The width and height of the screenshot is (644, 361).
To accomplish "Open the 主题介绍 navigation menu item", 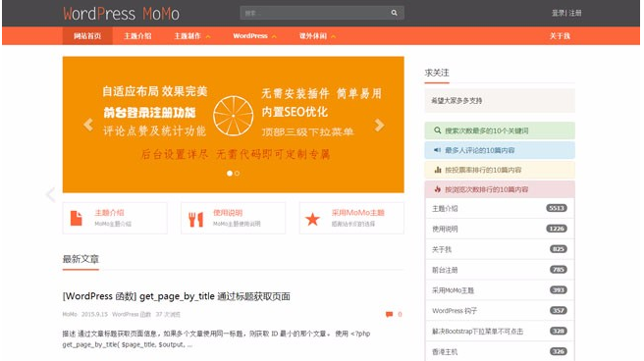I will [137, 36].
